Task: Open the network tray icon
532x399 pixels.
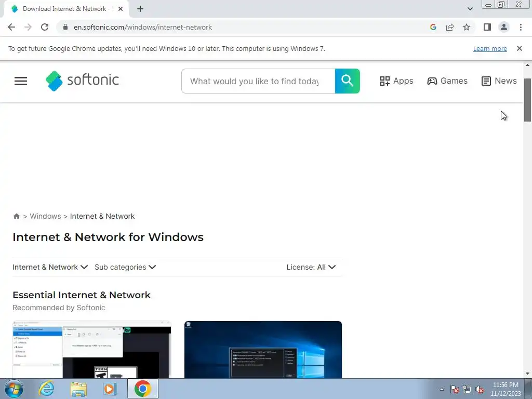Action: click(467, 389)
